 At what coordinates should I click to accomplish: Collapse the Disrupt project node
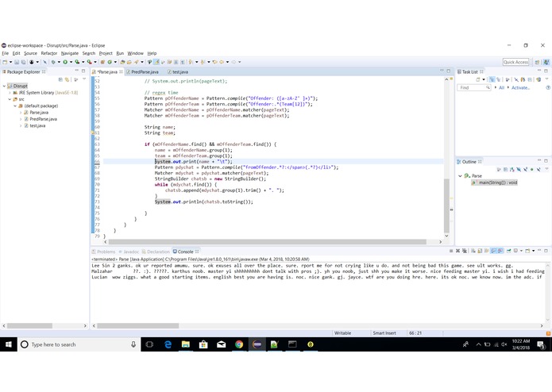coord(4,86)
